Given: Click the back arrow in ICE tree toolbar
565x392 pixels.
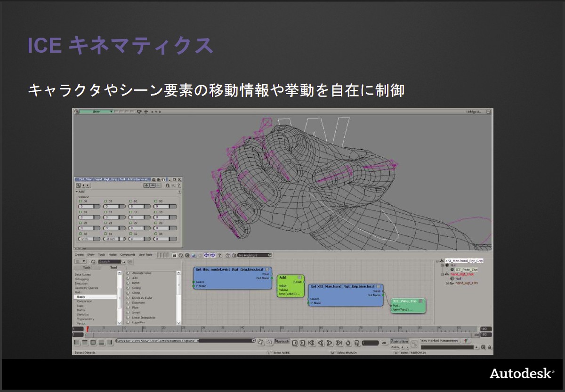Looking at the screenshot, I should (x=206, y=256).
